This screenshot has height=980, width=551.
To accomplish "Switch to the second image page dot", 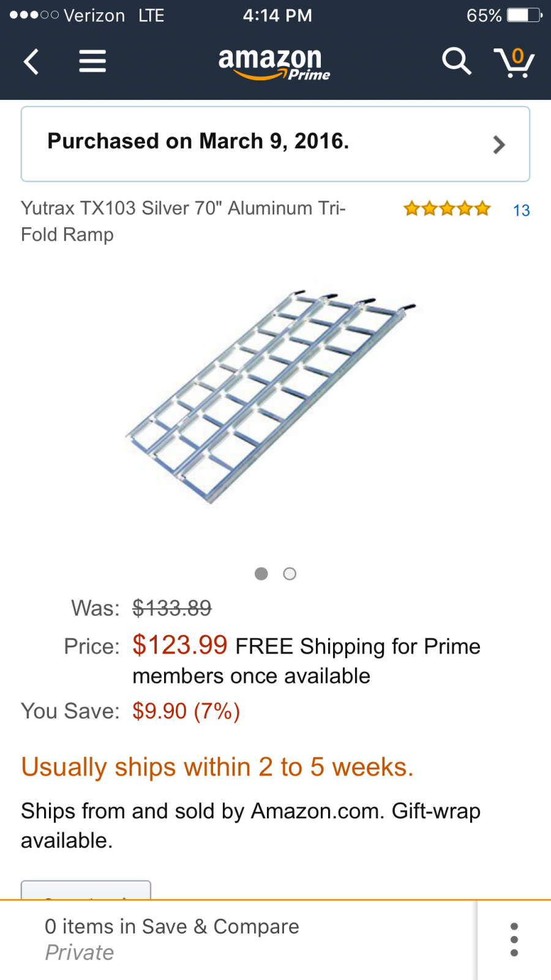I will (290, 573).
